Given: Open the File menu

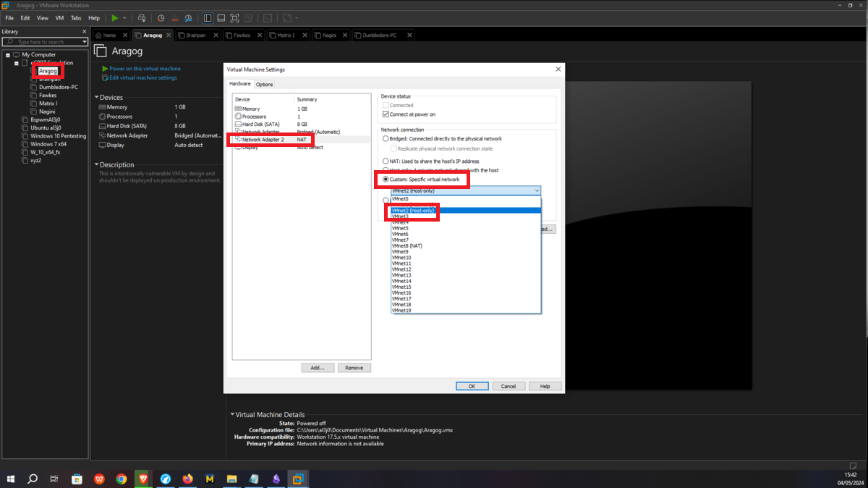Looking at the screenshot, I should point(9,17).
